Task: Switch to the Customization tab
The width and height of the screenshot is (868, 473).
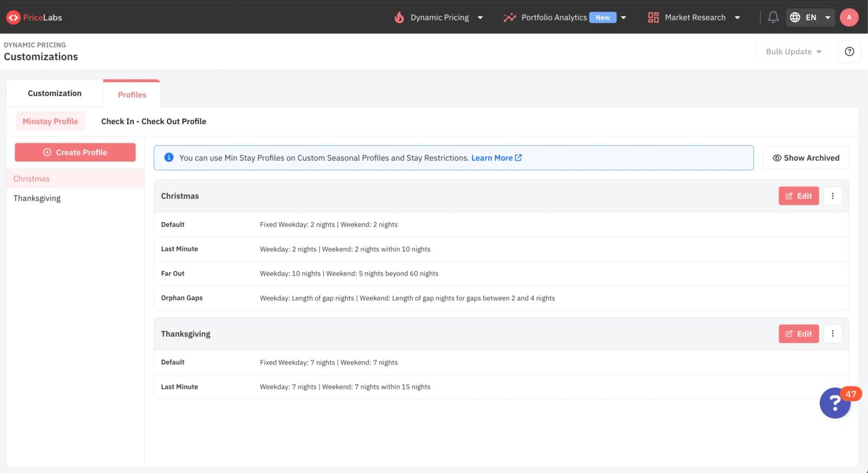Action: coord(55,93)
